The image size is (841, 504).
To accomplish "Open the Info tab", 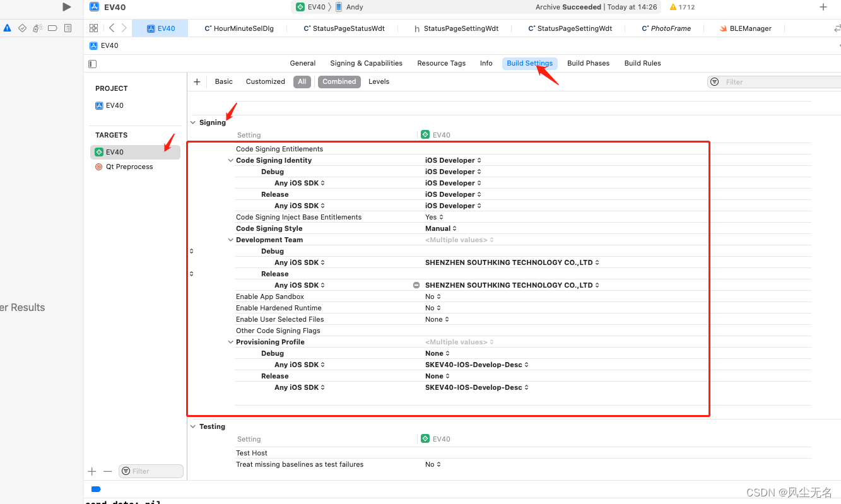I will pyautogui.click(x=486, y=63).
